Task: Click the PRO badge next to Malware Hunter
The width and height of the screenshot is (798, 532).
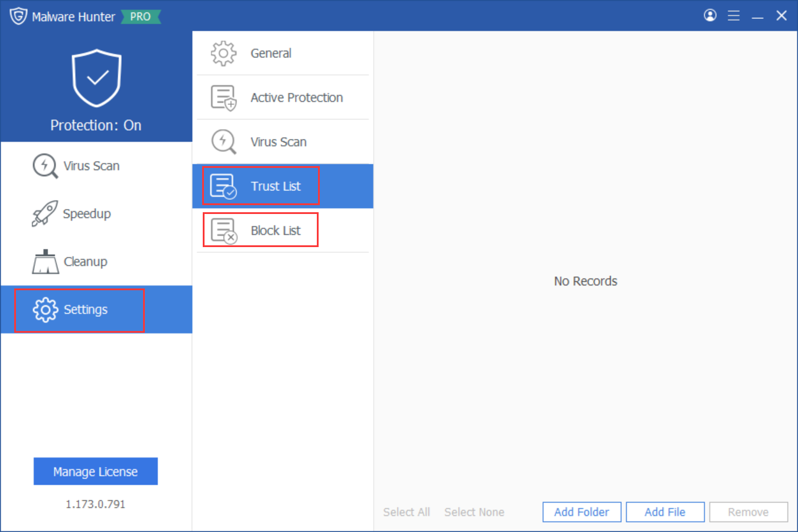Action: (x=141, y=17)
